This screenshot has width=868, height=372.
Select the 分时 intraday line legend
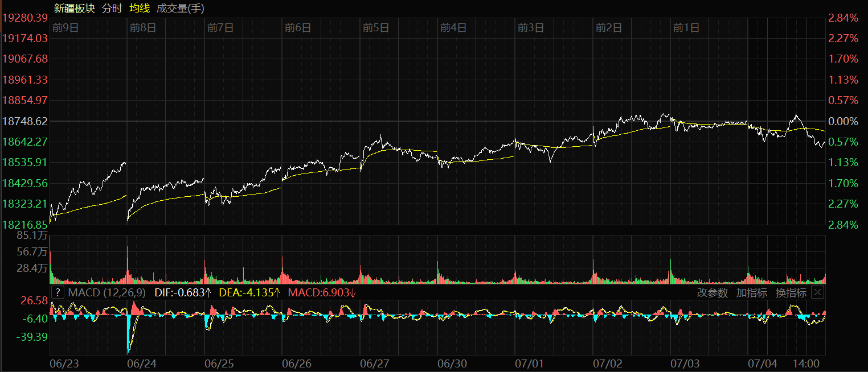(111, 8)
